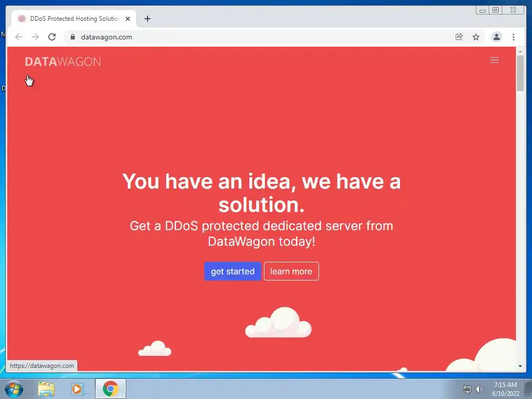
Task: Click the 'Get a DDoS protected dedicated server' subtitle
Action: [x=261, y=233]
